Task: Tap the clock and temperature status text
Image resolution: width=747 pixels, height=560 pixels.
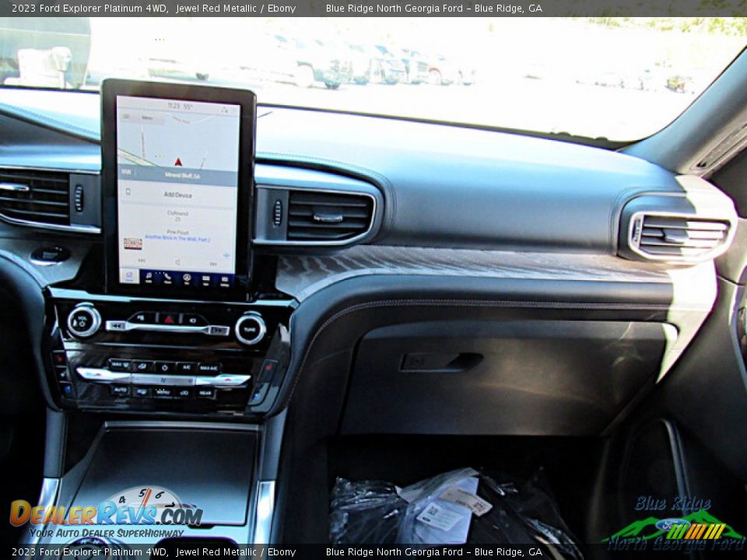Action: pos(180,106)
